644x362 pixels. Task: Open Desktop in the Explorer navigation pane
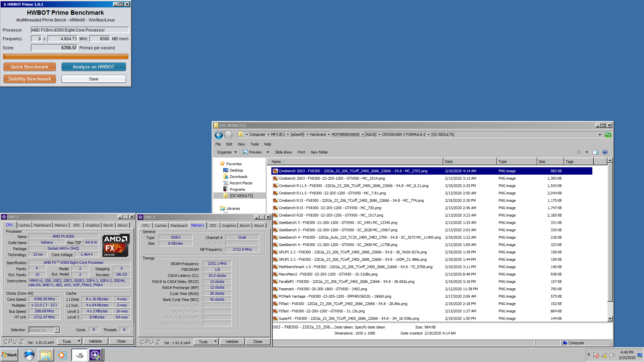tap(236, 170)
